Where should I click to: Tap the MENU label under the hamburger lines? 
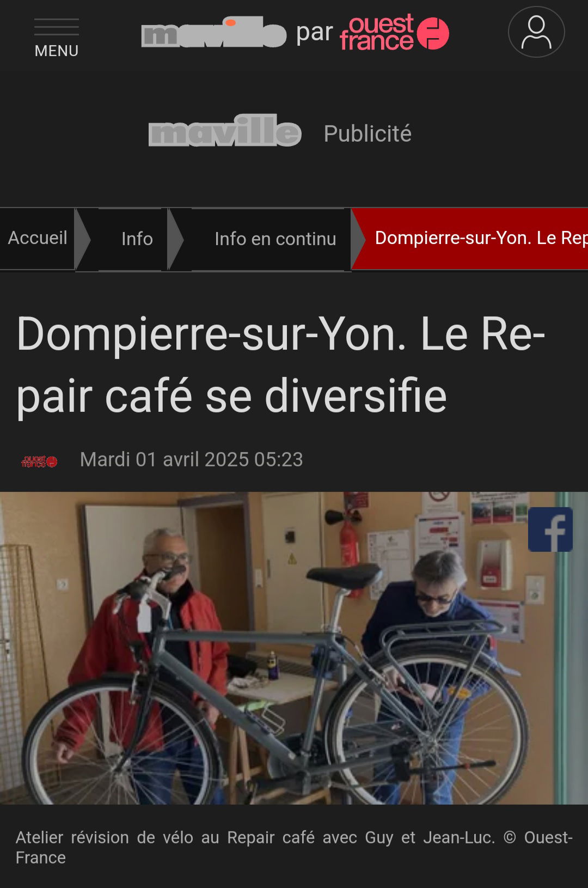pos(57,51)
